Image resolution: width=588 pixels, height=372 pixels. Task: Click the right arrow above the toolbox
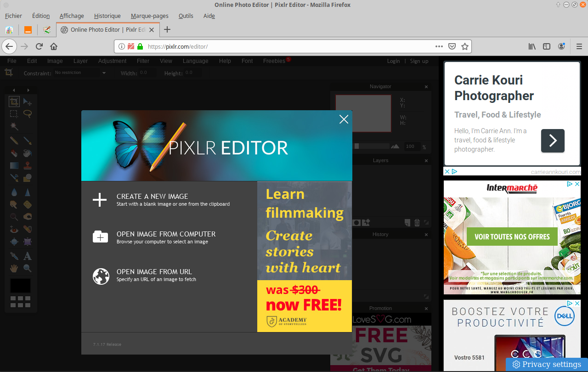tap(28, 90)
